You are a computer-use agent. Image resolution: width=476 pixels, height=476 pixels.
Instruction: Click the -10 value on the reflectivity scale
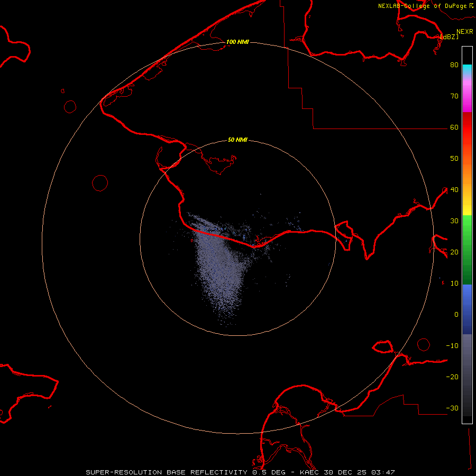pos(452,345)
